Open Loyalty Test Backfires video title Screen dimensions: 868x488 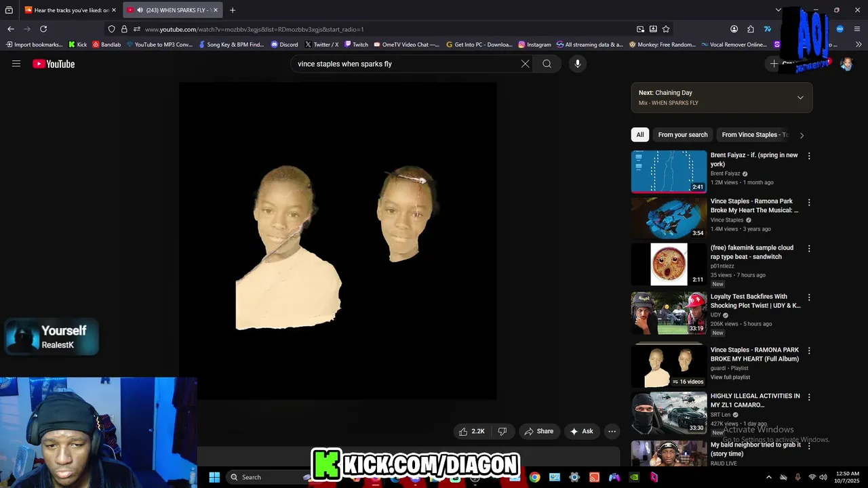coord(755,301)
